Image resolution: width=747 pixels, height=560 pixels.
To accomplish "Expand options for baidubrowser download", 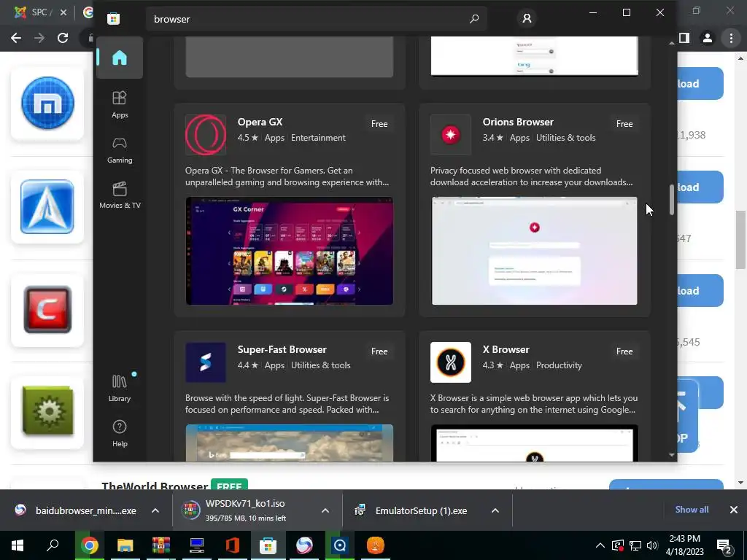I will pos(155,510).
